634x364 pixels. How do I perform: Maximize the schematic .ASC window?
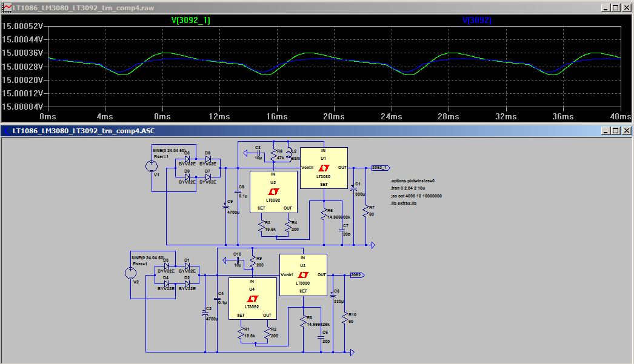616,130
